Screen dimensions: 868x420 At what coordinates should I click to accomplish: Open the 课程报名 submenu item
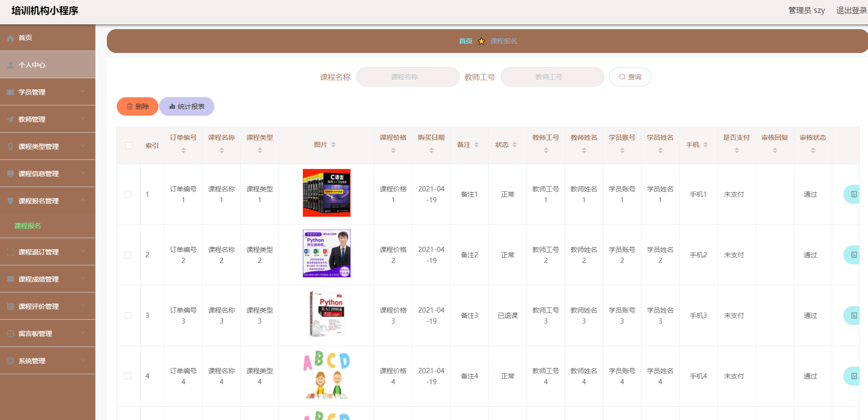click(x=28, y=226)
